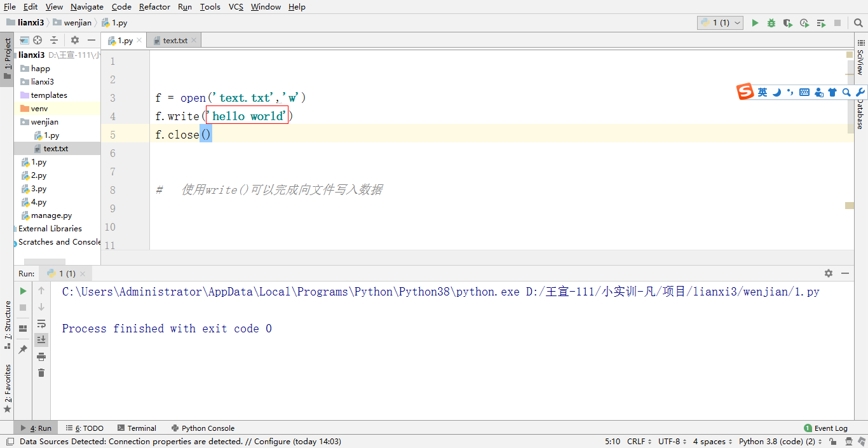The image size is (868, 448).
Task: Select the venv folder in the project tree
Action: [39, 109]
